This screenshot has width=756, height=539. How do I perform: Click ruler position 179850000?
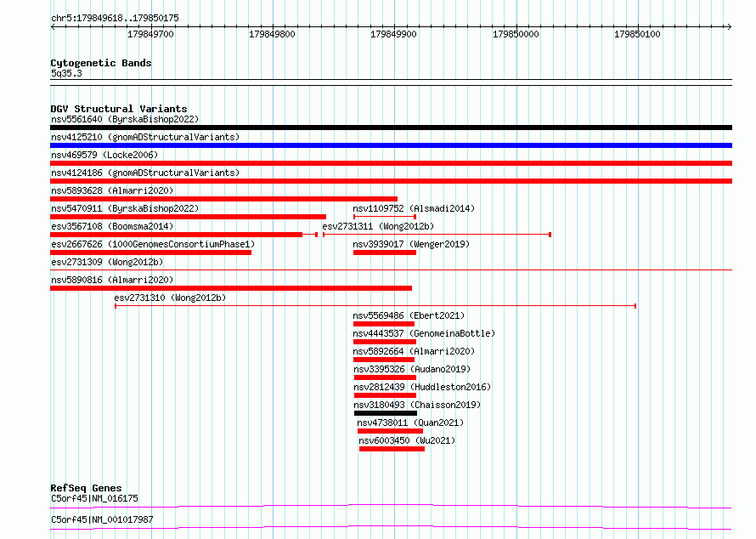click(x=516, y=34)
